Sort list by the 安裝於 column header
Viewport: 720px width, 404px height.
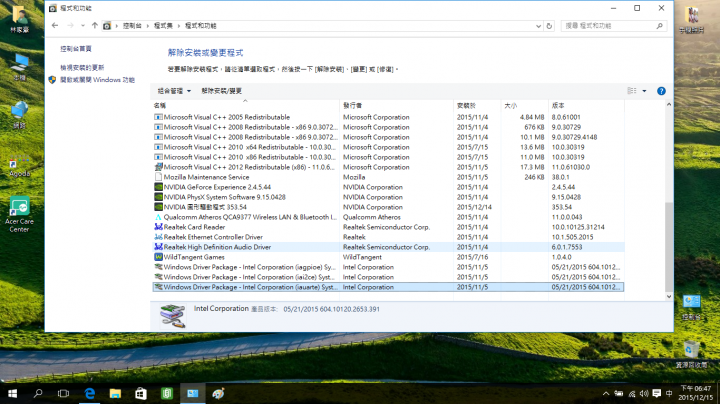tap(477, 106)
